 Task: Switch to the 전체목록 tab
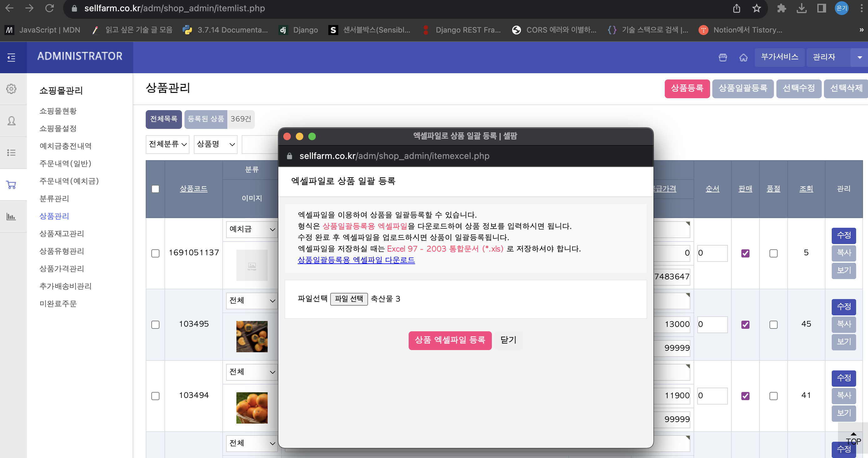click(x=164, y=119)
